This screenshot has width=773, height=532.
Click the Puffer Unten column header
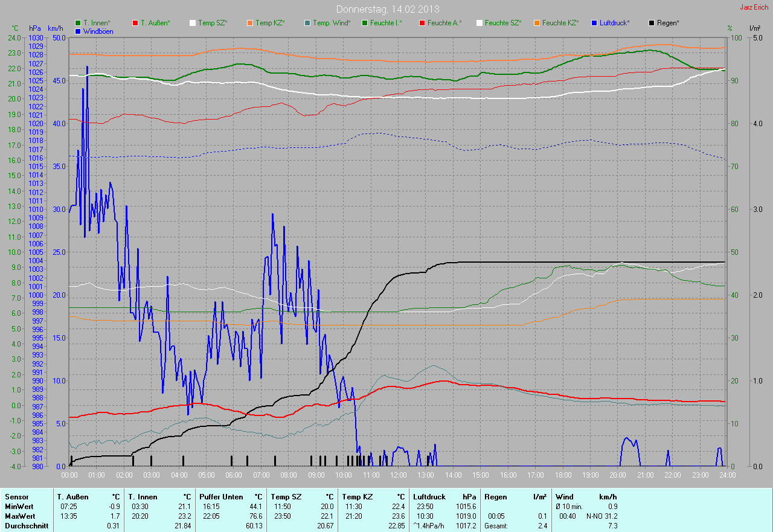pyautogui.click(x=222, y=497)
